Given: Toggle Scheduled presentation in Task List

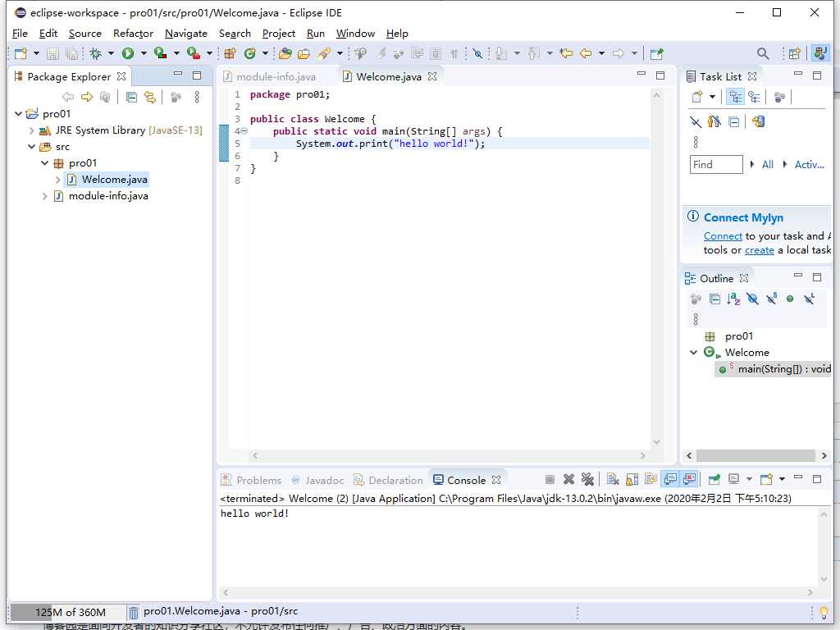Looking at the screenshot, I should [x=755, y=97].
